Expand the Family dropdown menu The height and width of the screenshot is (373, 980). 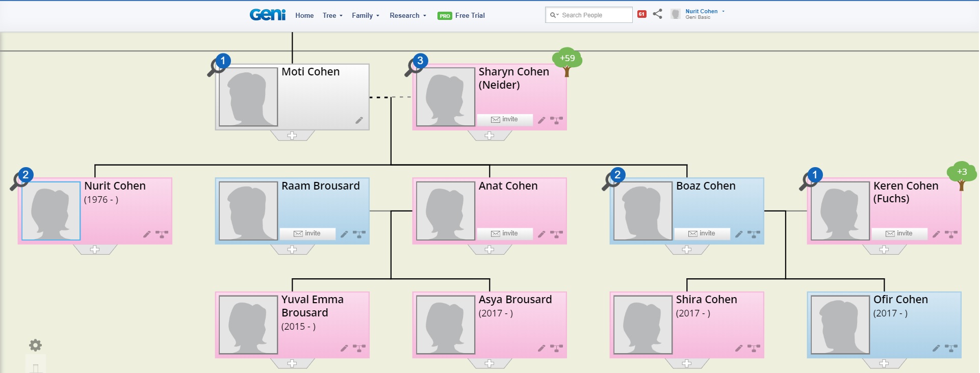click(x=365, y=16)
